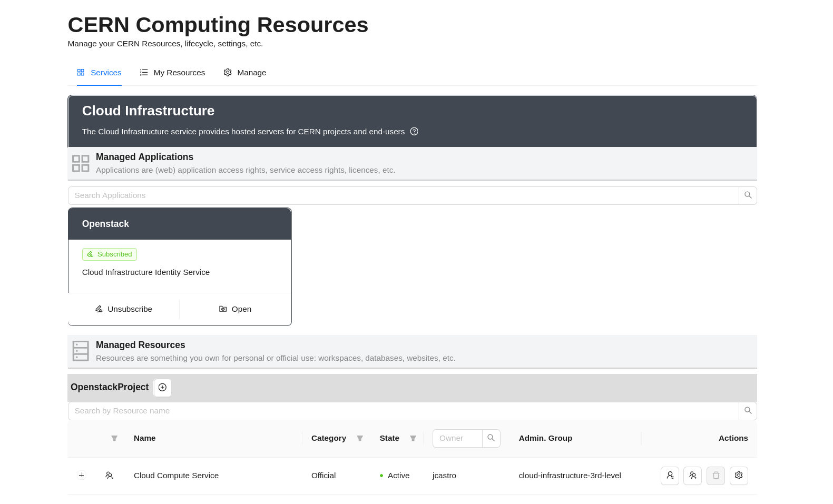Click the Cloud Compute Service name

coord(176,476)
